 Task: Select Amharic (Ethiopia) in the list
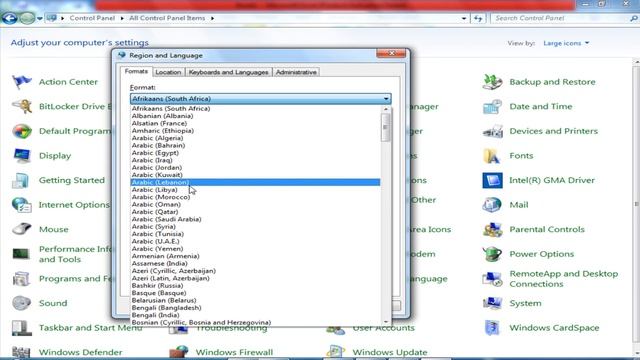[x=255, y=131]
